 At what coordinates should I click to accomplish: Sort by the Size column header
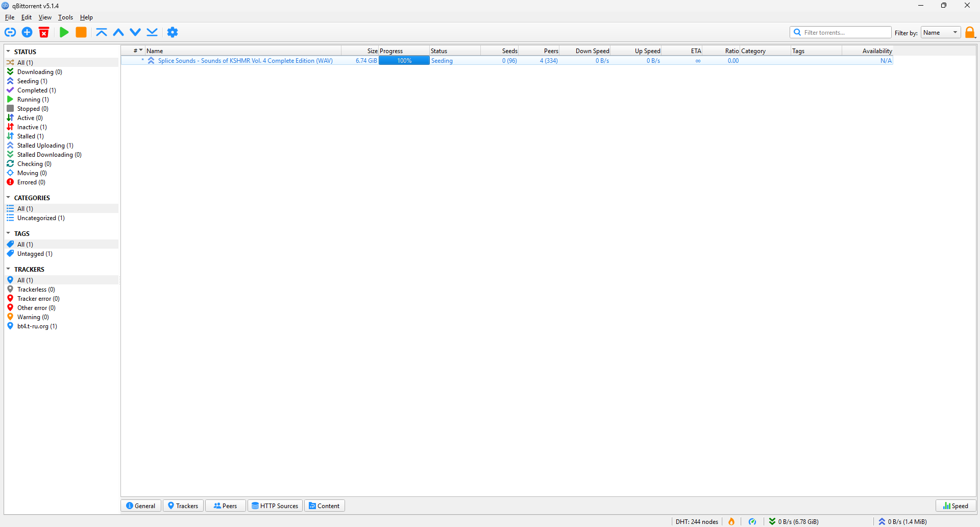point(360,51)
